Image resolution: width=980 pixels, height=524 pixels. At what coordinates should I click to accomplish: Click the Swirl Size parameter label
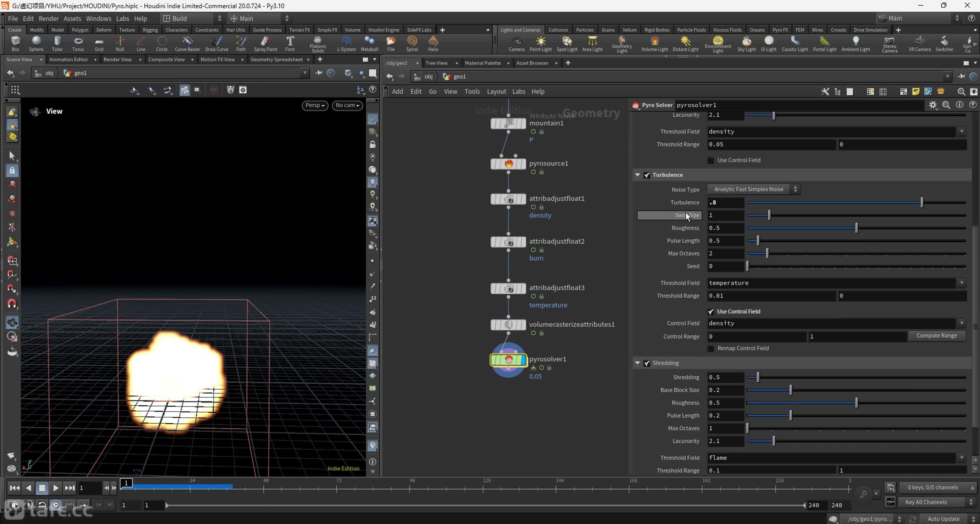click(669, 215)
